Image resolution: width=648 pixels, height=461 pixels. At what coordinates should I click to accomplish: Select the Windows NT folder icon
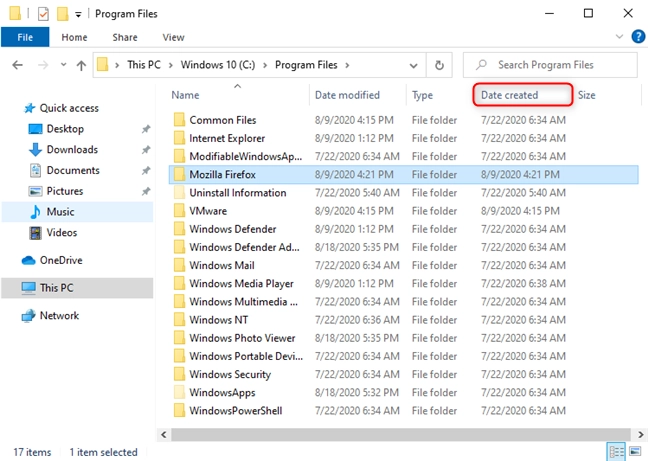click(179, 320)
